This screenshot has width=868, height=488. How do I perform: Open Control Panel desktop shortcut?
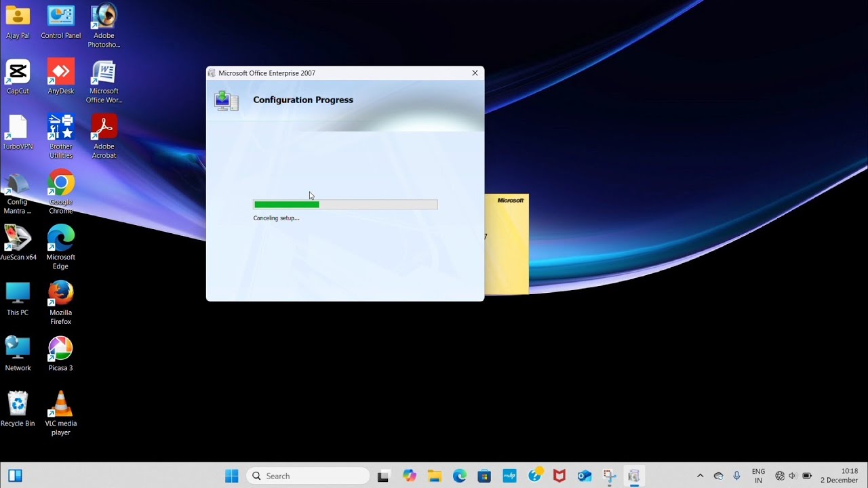click(x=60, y=22)
